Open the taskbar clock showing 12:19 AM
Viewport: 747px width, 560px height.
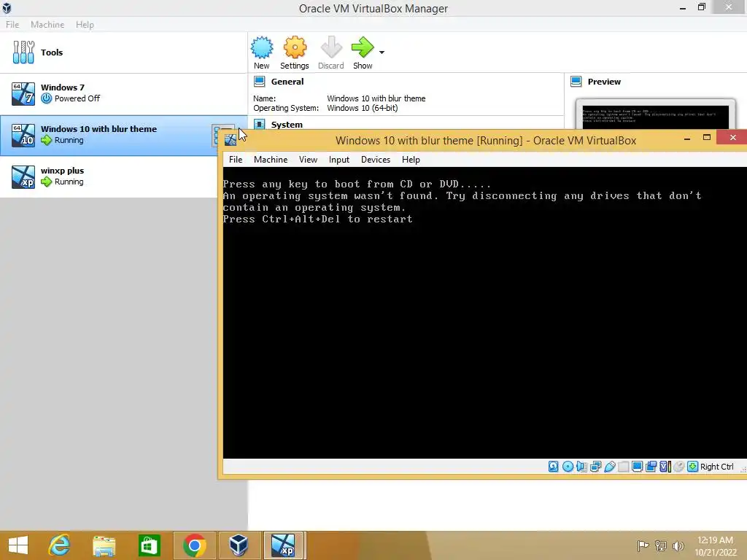(x=716, y=545)
